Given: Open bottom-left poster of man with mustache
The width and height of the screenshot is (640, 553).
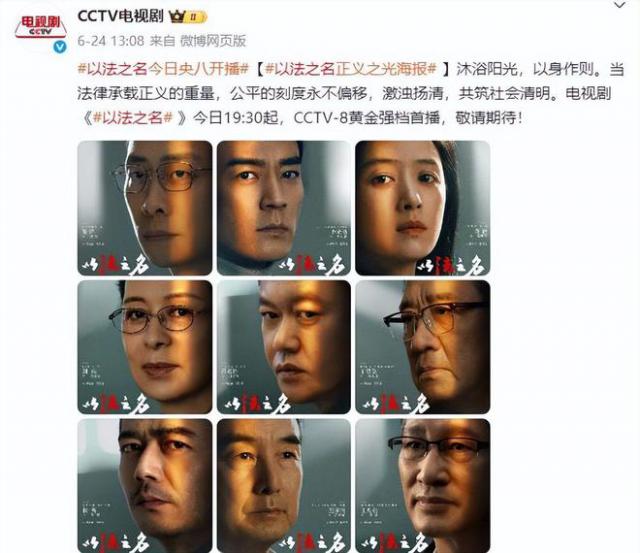Looking at the screenshot, I should [x=145, y=486].
